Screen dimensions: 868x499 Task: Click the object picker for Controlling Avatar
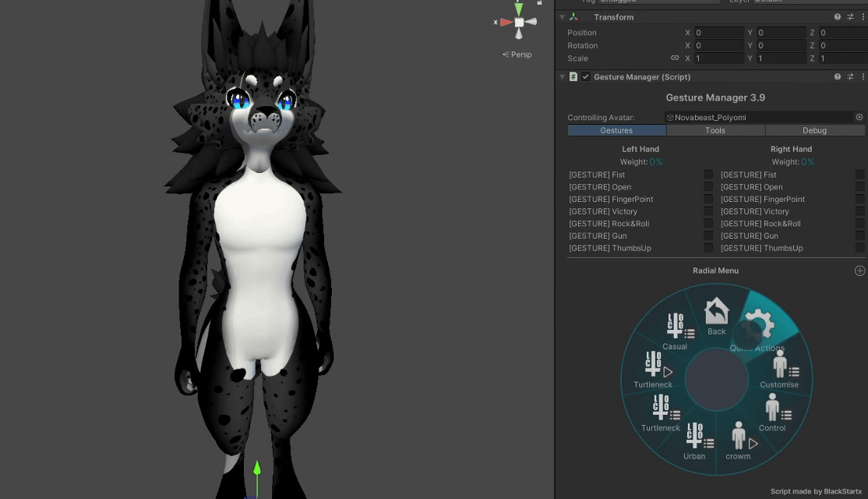[859, 118]
